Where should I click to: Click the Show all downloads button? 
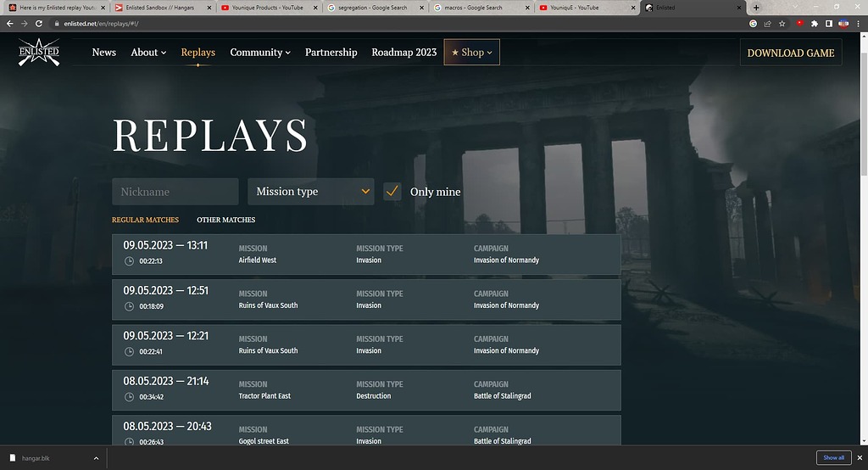[x=833, y=457]
